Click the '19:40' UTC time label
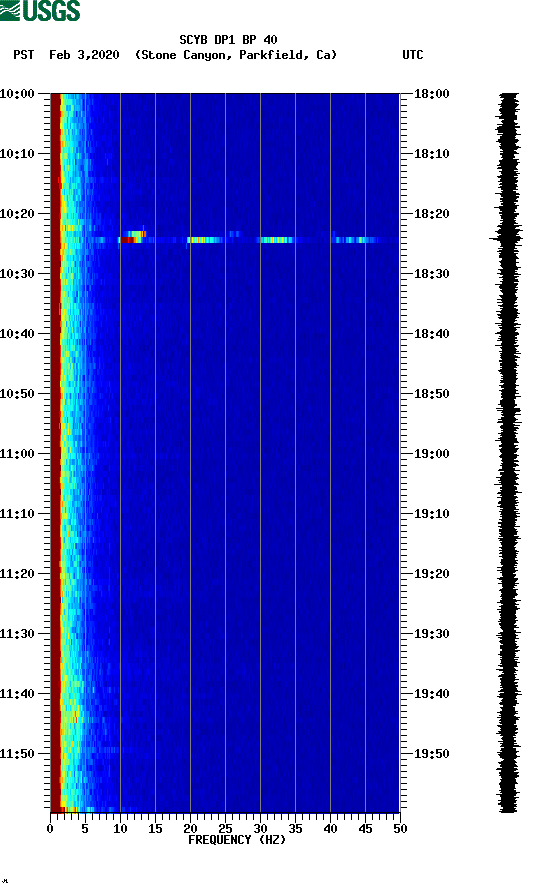The image size is (552, 892). (x=432, y=694)
